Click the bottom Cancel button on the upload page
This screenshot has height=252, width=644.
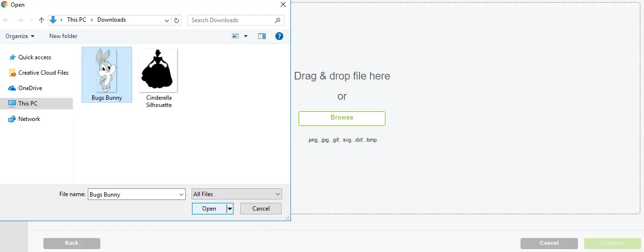click(549, 243)
